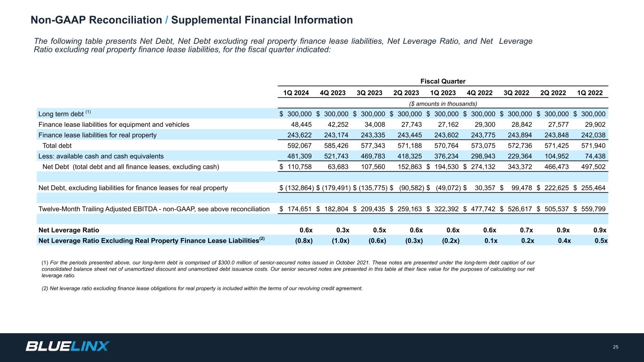Screen dimensions: 644x362
Task: Click the slide page number 25
Action: pos(615,347)
